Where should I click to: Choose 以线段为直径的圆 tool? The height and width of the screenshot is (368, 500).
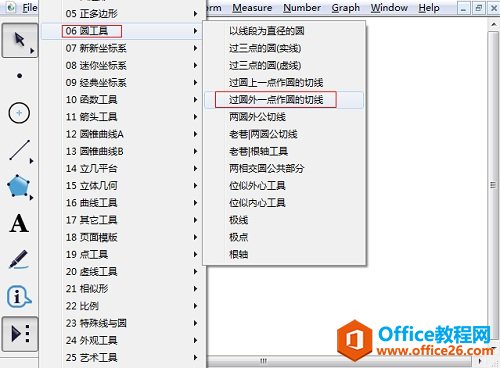click(x=284, y=31)
